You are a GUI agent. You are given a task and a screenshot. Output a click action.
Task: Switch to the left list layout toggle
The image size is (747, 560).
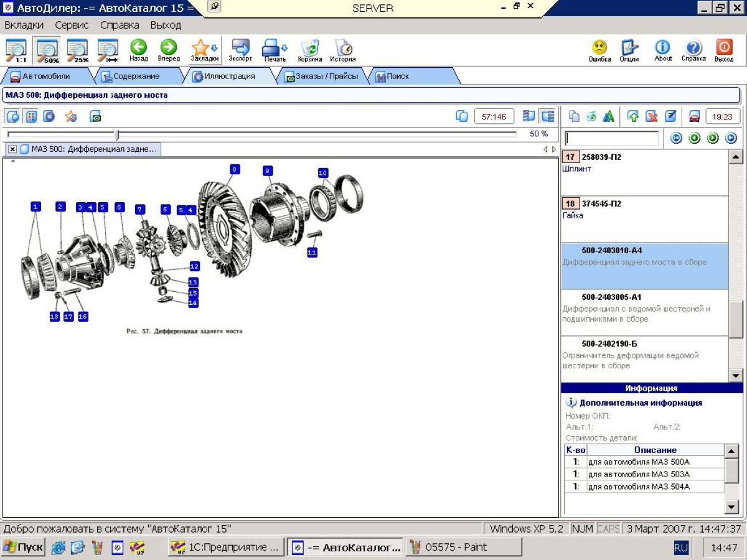[x=530, y=116]
